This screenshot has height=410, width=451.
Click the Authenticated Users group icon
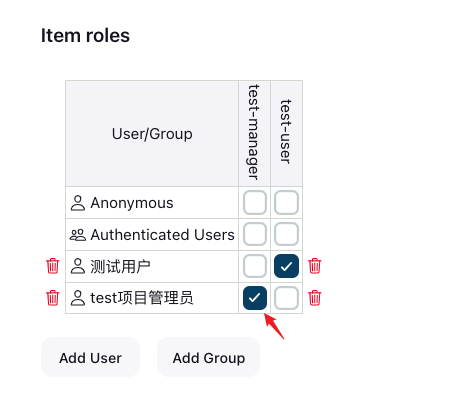point(78,235)
